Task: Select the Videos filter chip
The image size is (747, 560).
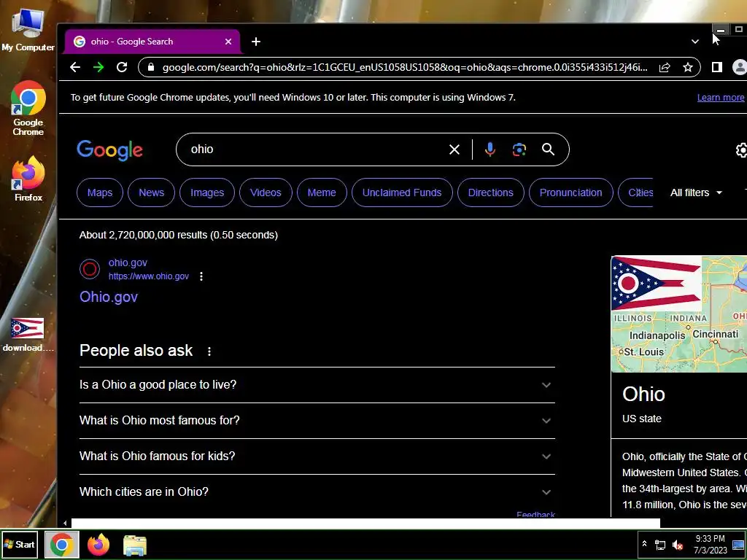Action: tap(266, 192)
